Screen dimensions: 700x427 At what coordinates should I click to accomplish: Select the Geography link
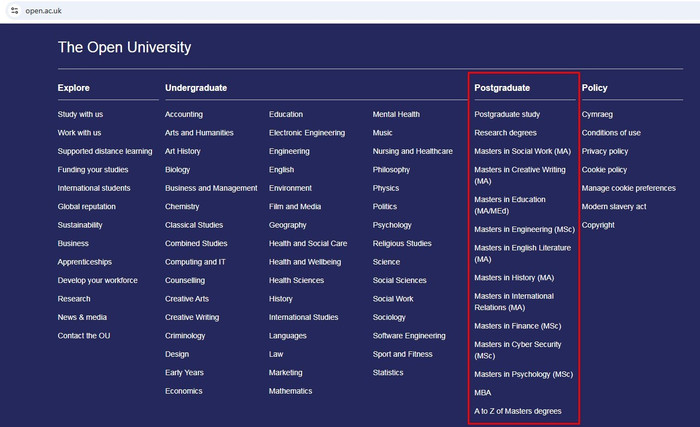tap(288, 225)
